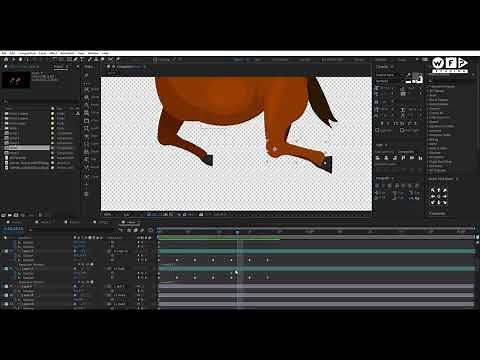
Task: Select the Brush tool
Action: [90, 60]
